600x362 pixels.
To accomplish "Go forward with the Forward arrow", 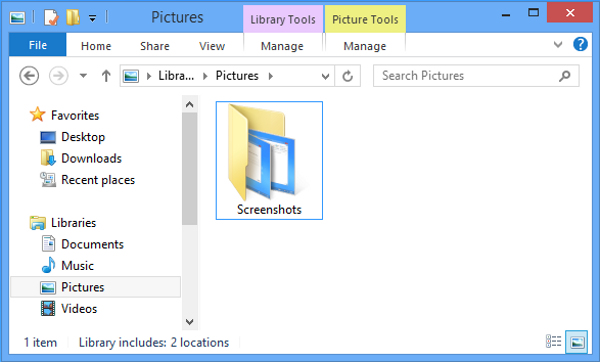I will point(59,76).
